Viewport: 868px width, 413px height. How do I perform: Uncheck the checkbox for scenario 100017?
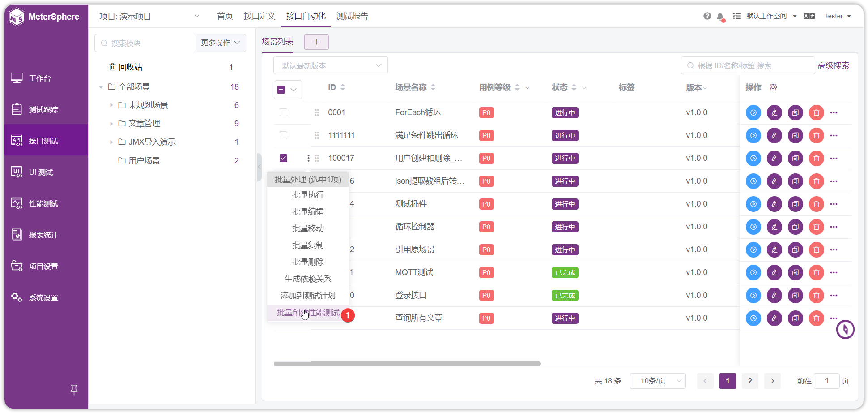click(283, 158)
